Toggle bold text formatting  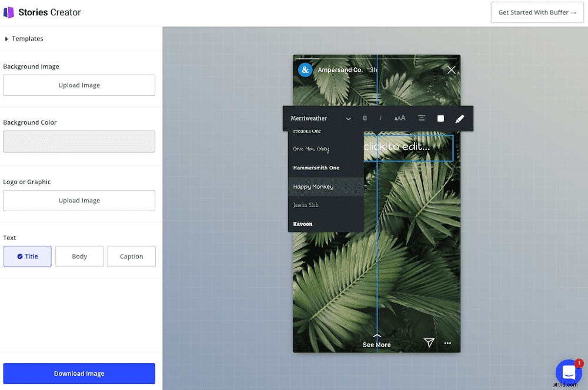click(x=365, y=118)
